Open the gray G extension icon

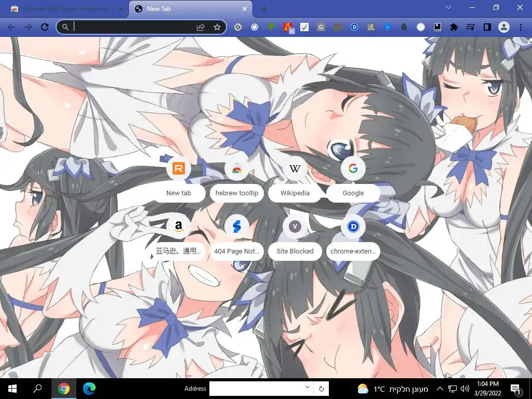321,27
